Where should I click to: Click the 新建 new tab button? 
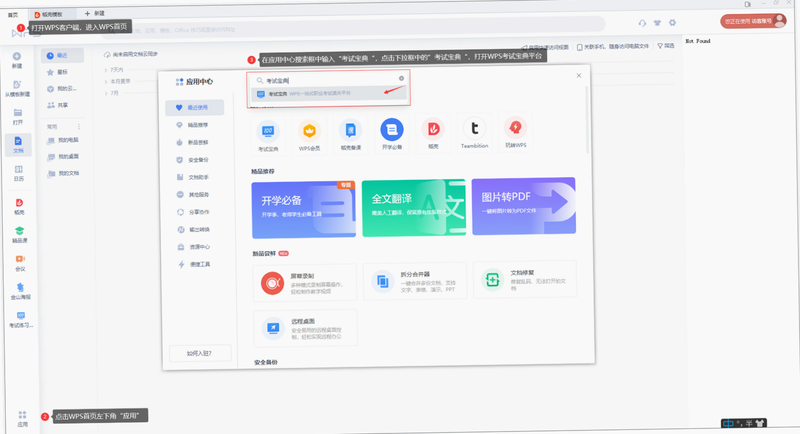point(94,13)
